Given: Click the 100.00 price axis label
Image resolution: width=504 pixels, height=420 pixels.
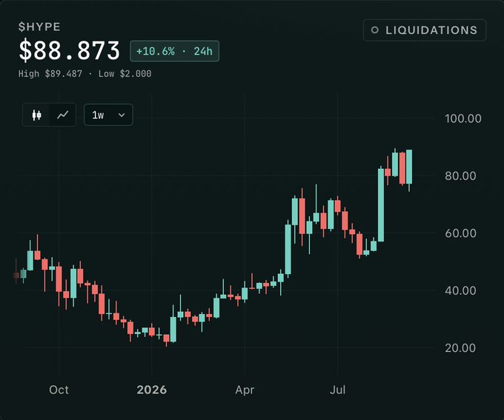Looking at the screenshot, I should tap(462, 119).
